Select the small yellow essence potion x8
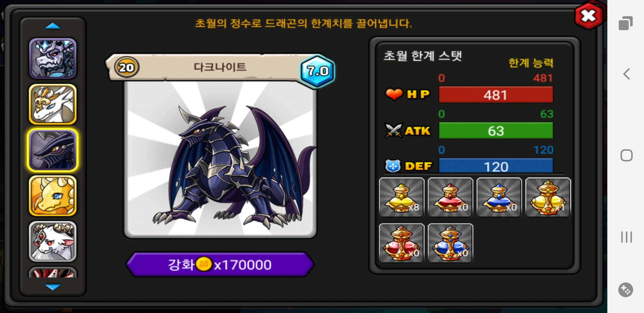The width and height of the screenshot is (644, 313). tap(402, 197)
